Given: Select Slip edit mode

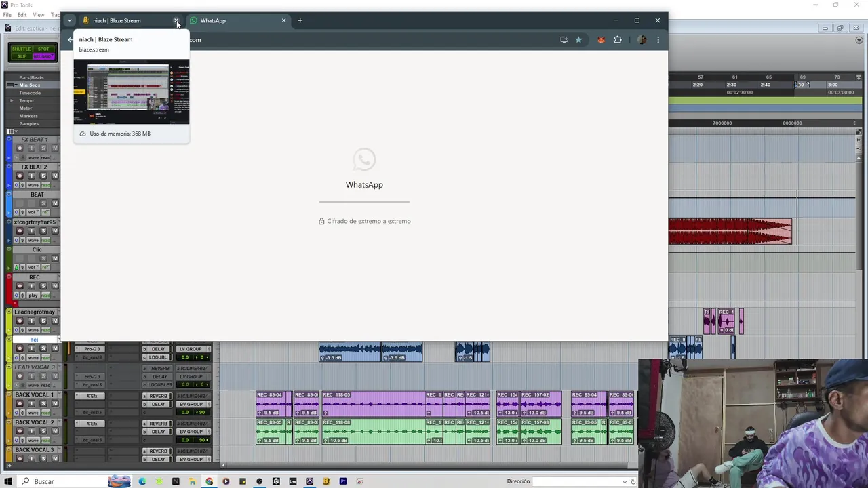Looking at the screenshot, I should pos(22,56).
